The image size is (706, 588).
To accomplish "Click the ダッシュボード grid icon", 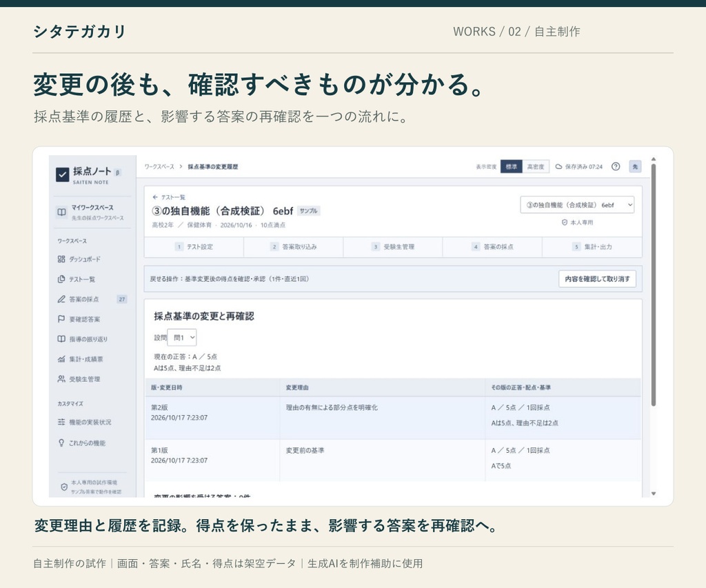I will (61, 259).
